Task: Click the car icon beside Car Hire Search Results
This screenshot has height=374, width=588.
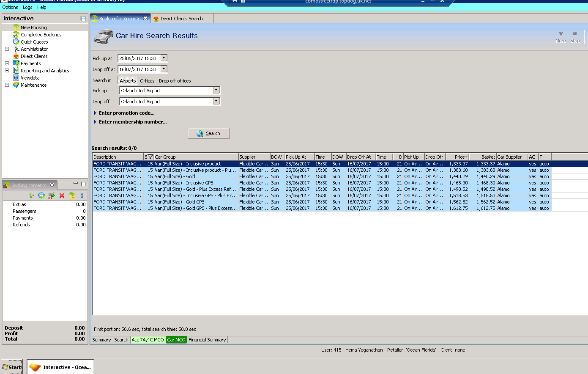Action: 104,36
